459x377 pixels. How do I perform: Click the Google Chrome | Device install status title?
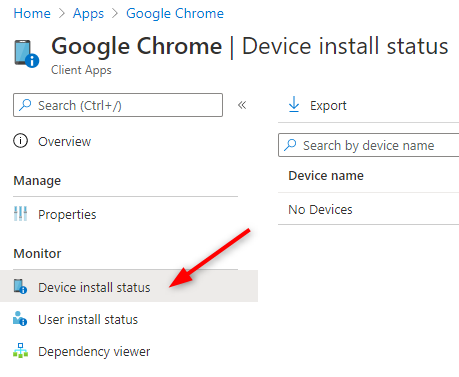tap(249, 46)
